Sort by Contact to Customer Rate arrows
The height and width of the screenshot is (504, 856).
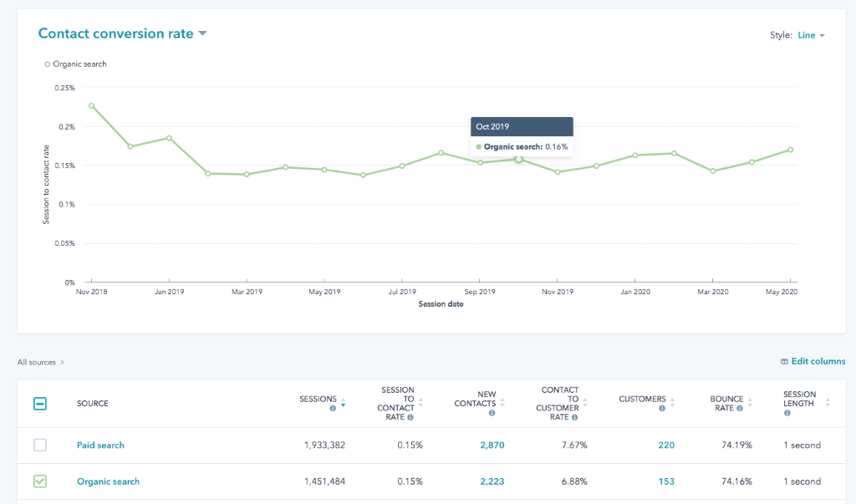point(585,403)
